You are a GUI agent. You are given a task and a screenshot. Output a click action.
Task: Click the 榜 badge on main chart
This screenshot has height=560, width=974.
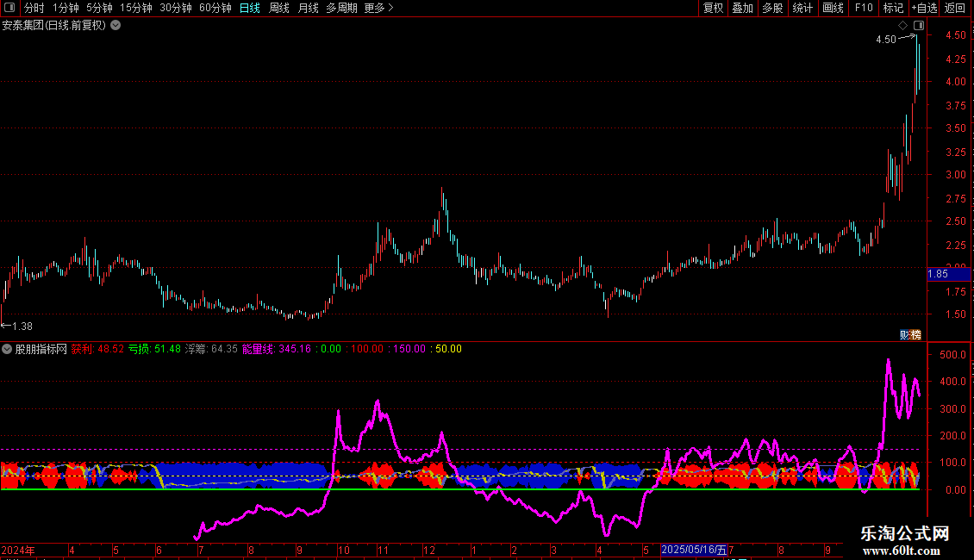point(916,335)
